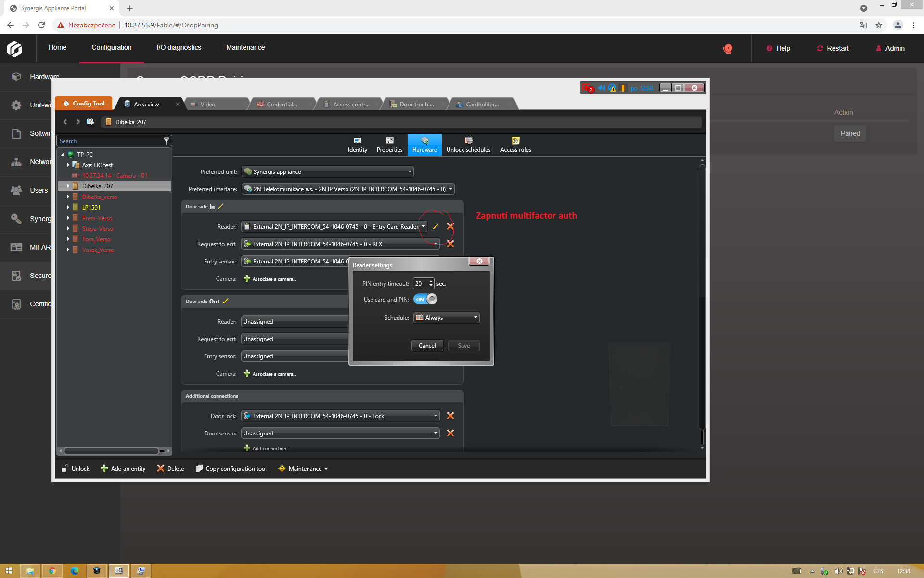Open the Schedule Always dropdown
Screen dimensions: 924x578
coord(446,317)
